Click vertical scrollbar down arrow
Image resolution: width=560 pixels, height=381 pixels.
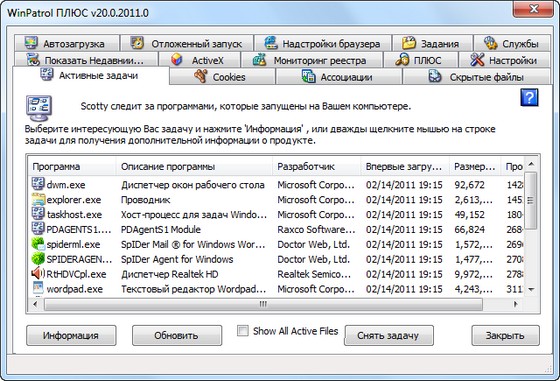tap(531, 289)
